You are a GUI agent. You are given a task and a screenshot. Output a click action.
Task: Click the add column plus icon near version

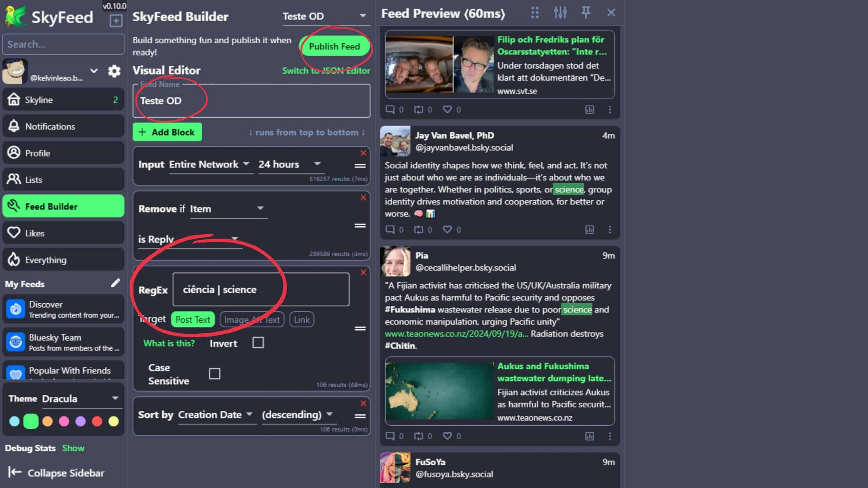[116, 21]
